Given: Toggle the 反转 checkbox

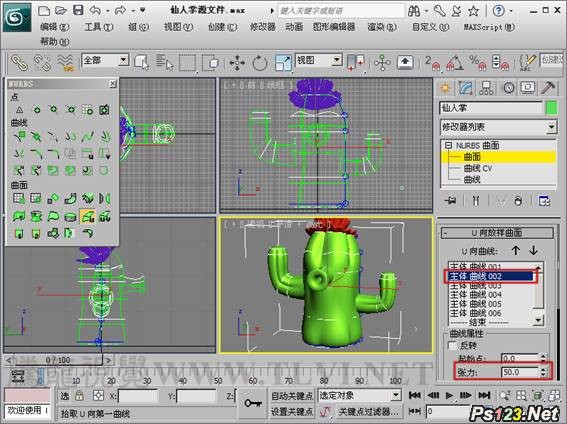Looking at the screenshot, I should click(452, 345).
